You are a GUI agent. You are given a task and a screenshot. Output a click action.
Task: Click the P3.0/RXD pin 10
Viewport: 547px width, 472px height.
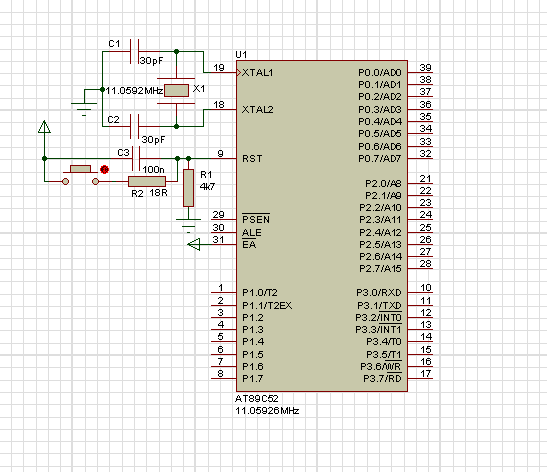[x=420, y=292]
